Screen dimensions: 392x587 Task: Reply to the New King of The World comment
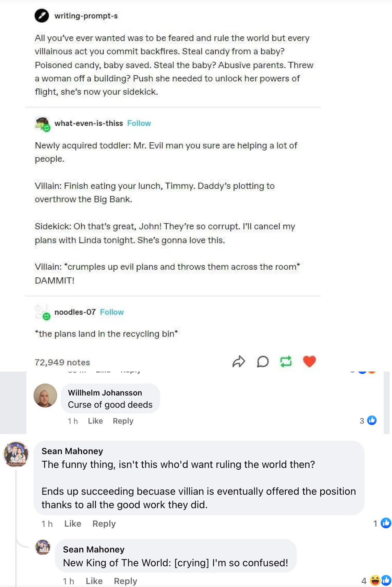click(x=126, y=581)
